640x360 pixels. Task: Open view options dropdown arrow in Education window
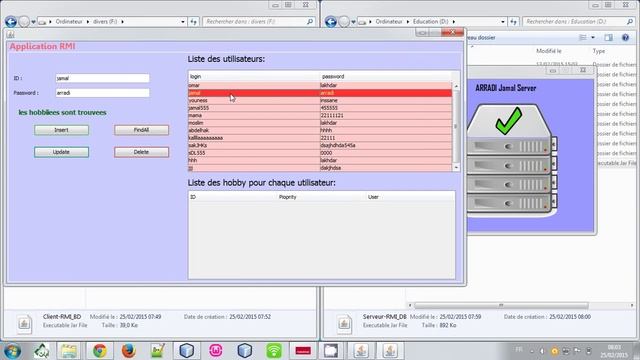593,38
